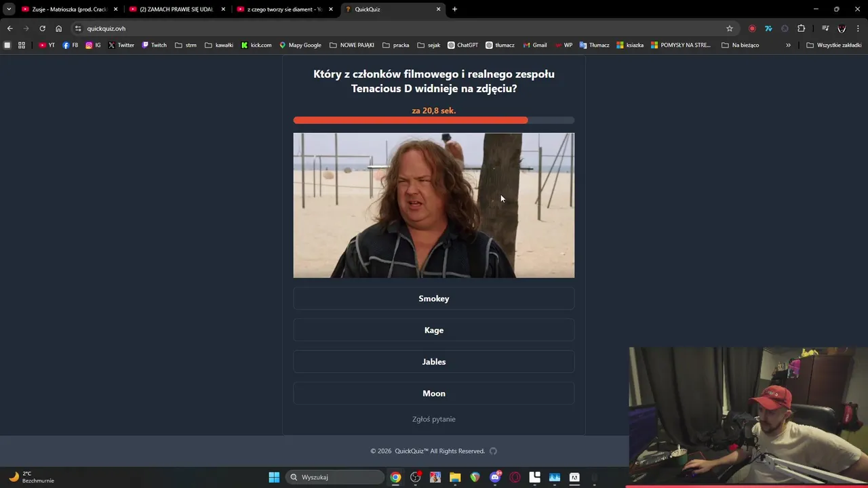Open the kick.com bookmark
Screen dimensions: 868x488
tap(256, 45)
